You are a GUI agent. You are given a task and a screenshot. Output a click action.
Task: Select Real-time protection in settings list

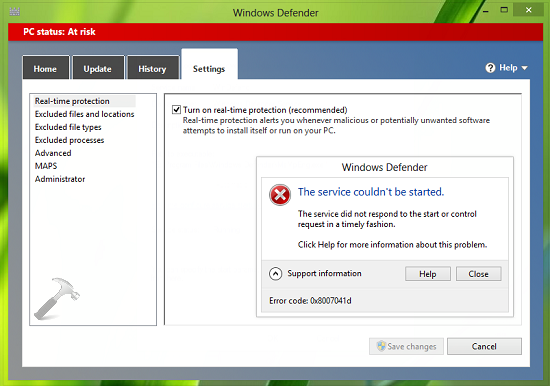84,101
